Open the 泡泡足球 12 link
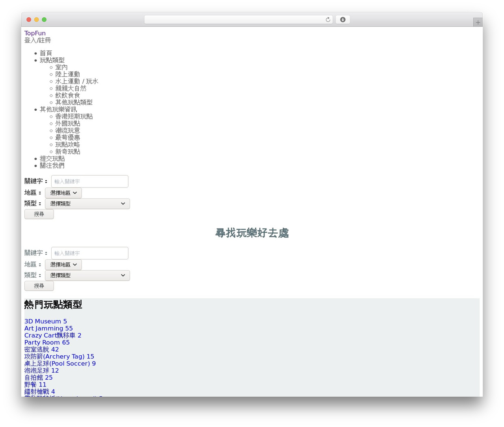This screenshot has height=427, width=504. (42, 371)
